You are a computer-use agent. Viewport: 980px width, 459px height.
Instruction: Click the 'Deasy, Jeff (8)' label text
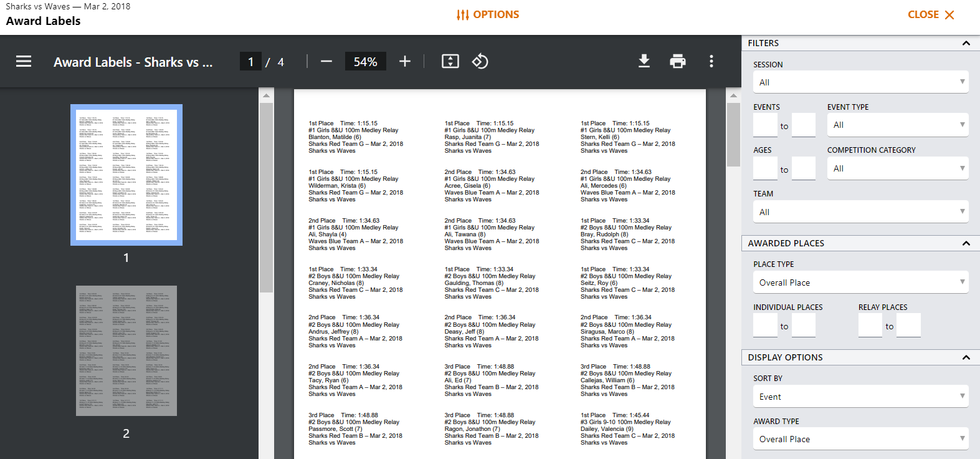tap(464, 332)
